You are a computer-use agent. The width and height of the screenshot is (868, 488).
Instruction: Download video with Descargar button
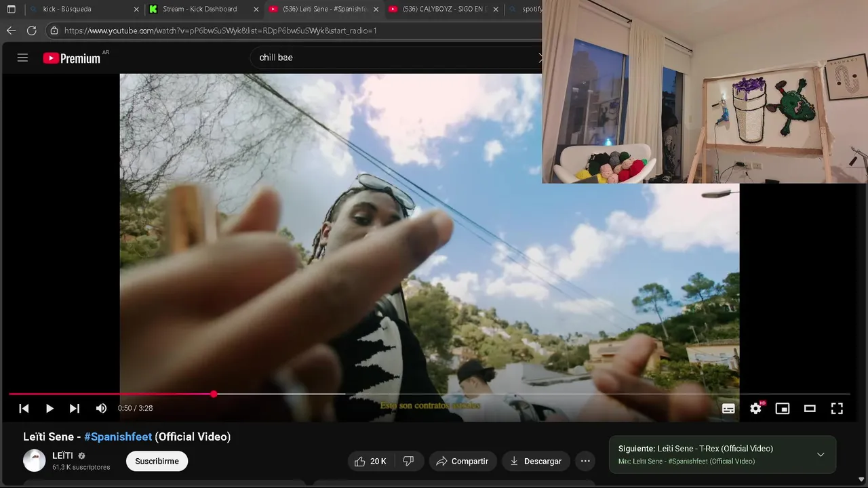(x=536, y=461)
